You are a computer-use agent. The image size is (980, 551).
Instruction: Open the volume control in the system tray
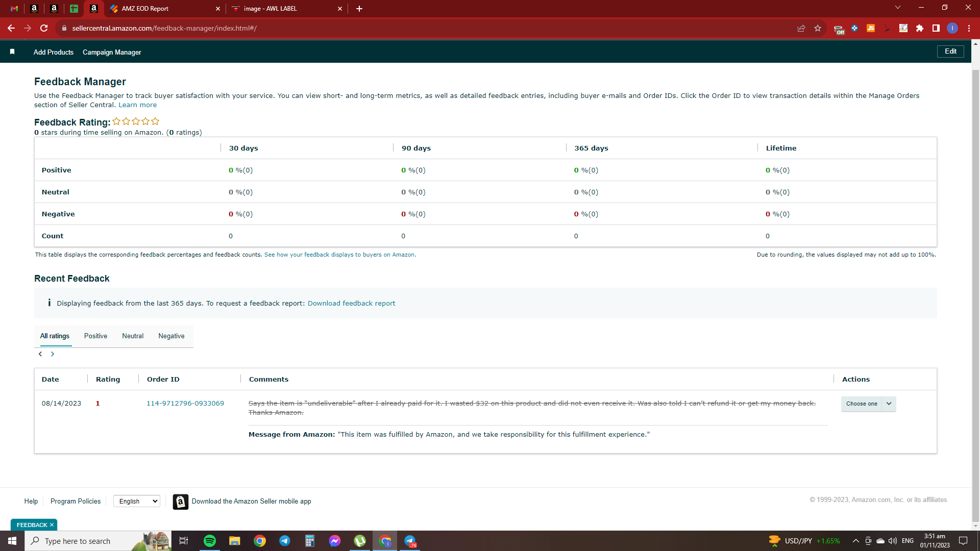click(x=893, y=541)
